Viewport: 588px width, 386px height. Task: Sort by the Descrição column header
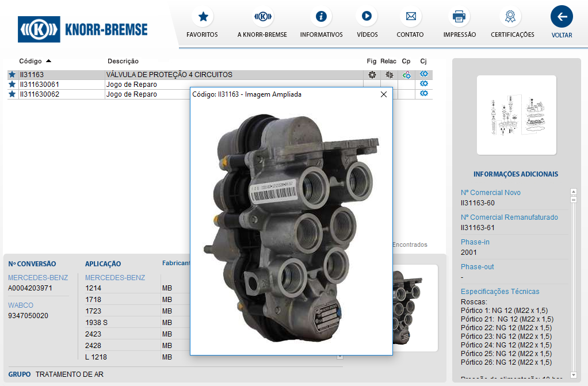pos(123,61)
